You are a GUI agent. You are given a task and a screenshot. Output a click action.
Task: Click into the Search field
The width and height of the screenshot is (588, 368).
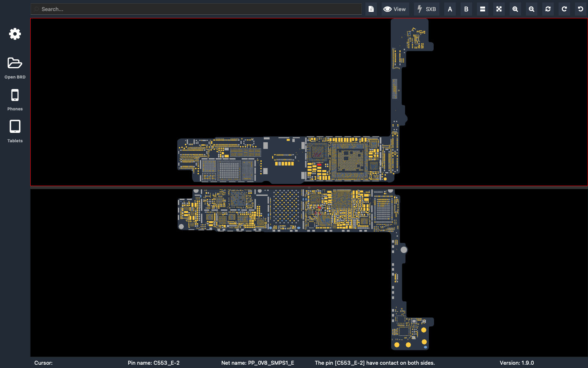pyautogui.click(x=196, y=9)
